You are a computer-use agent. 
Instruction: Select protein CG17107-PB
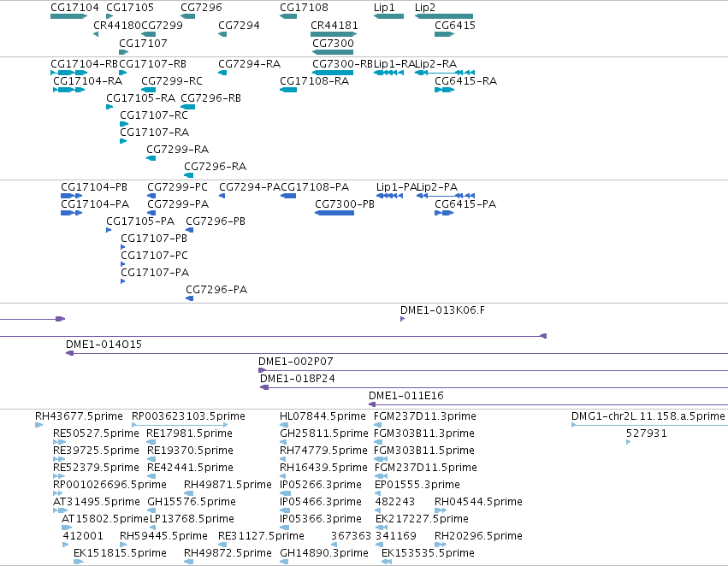click(123, 247)
